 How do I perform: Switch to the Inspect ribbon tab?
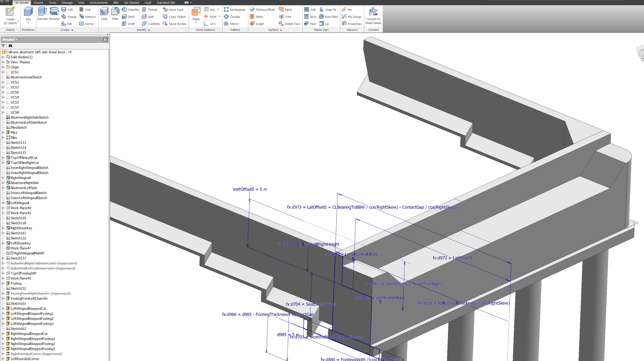[38, 3]
